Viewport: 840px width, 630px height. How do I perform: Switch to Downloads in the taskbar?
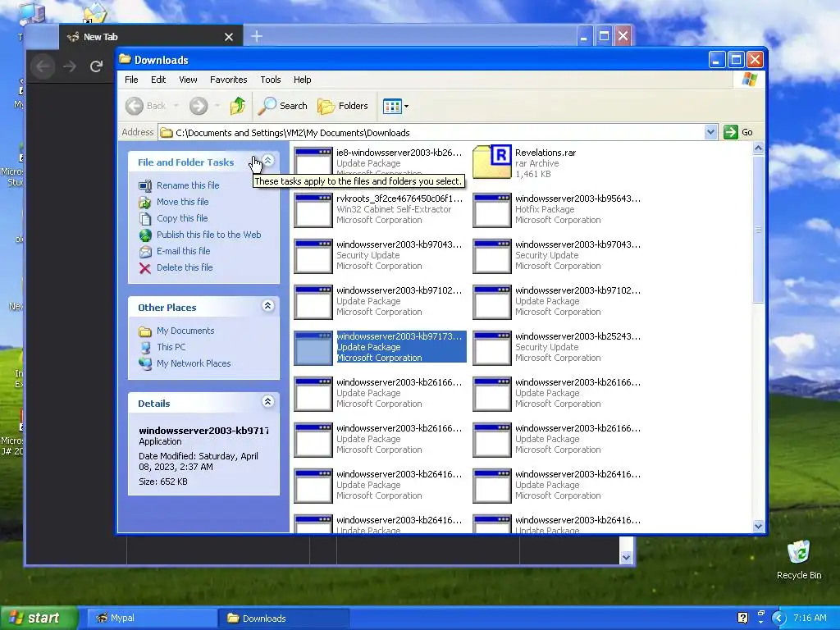[284, 619]
